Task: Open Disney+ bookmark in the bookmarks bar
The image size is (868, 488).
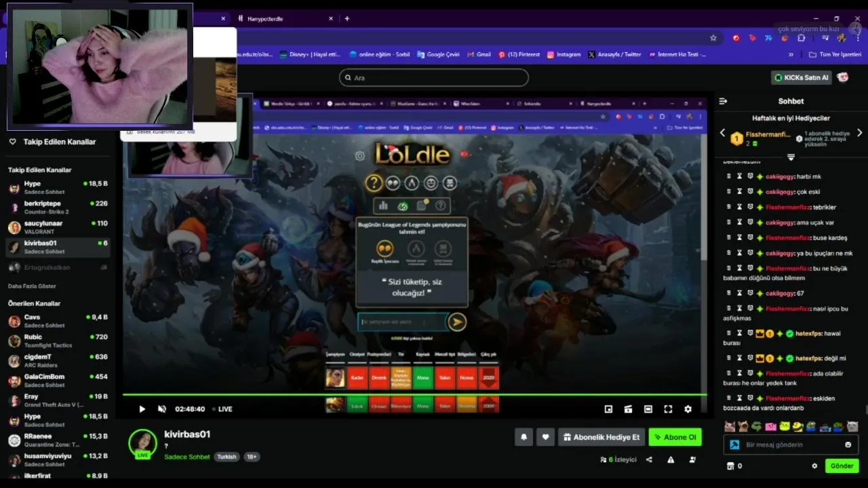Action: click(310, 54)
